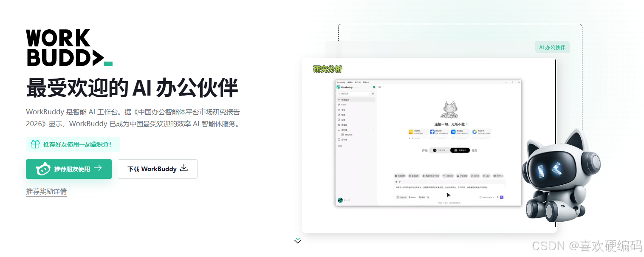Select the 设计 suggestion chip
Image resolution: width=644 pixels, height=257 pixels.
coord(487,176)
